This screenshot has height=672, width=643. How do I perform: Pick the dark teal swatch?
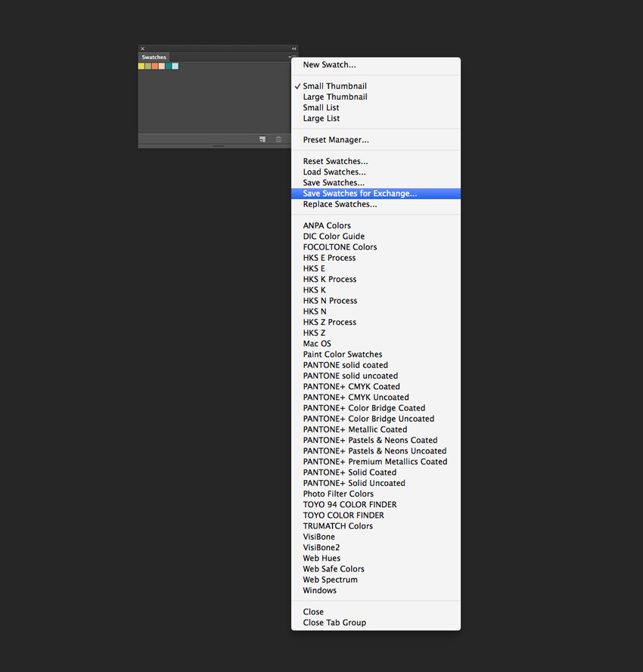(169, 66)
